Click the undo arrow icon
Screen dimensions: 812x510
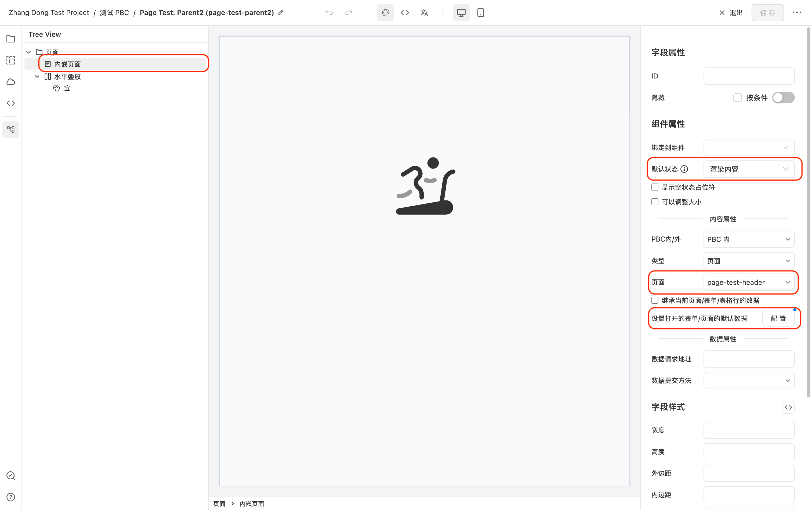(329, 13)
